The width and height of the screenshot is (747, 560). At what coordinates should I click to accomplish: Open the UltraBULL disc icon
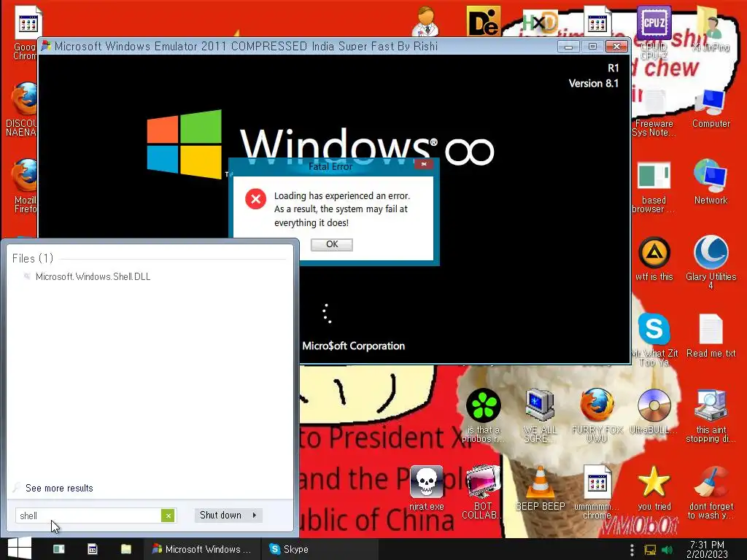[654, 412]
